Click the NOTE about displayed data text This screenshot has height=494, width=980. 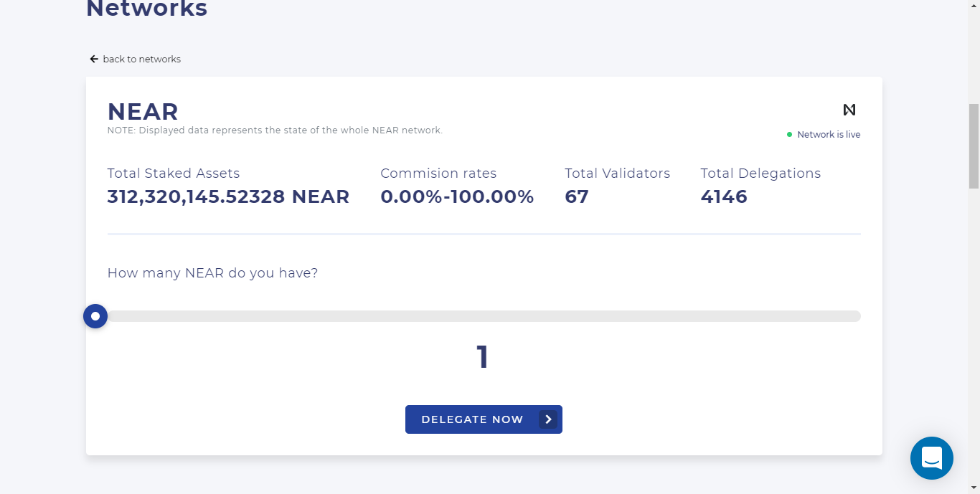(275, 130)
